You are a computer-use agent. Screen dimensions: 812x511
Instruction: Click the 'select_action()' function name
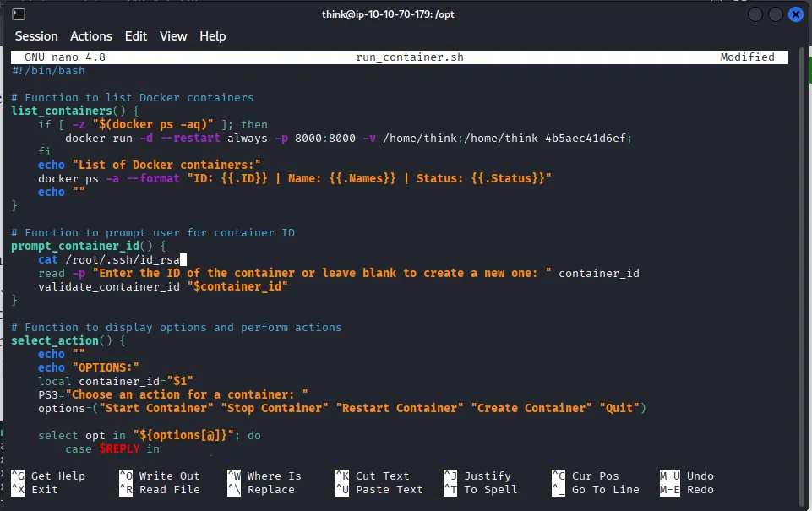pyautogui.click(x=61, y=340)
